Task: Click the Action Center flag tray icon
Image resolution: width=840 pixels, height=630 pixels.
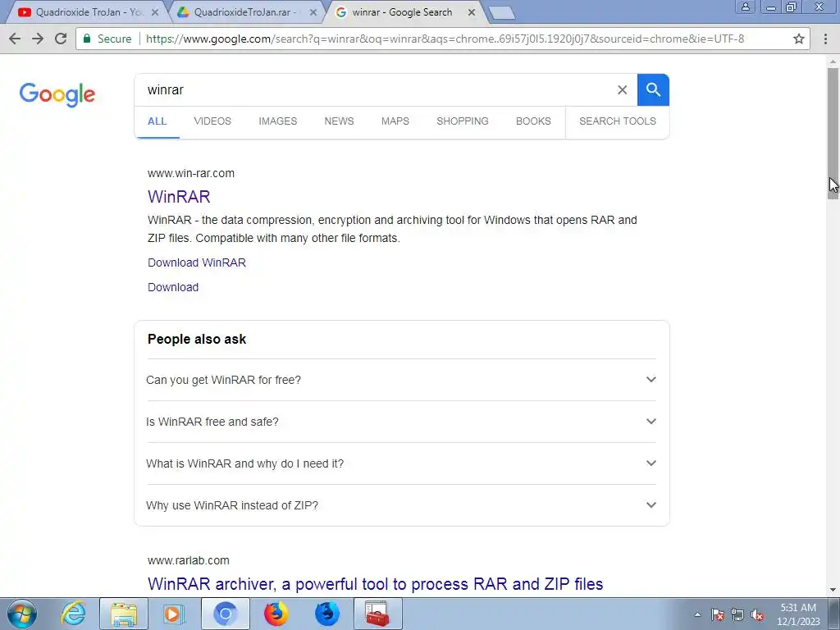Action: tap(718, 615)
